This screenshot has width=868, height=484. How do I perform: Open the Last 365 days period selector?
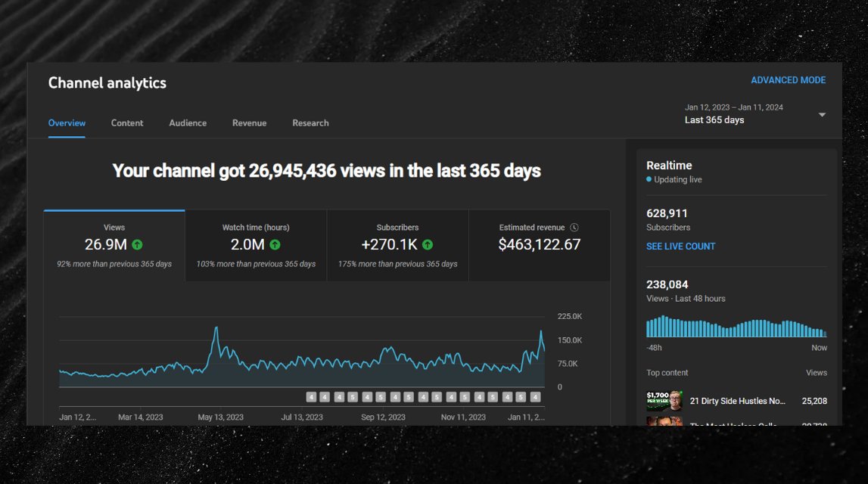(755, 114)
